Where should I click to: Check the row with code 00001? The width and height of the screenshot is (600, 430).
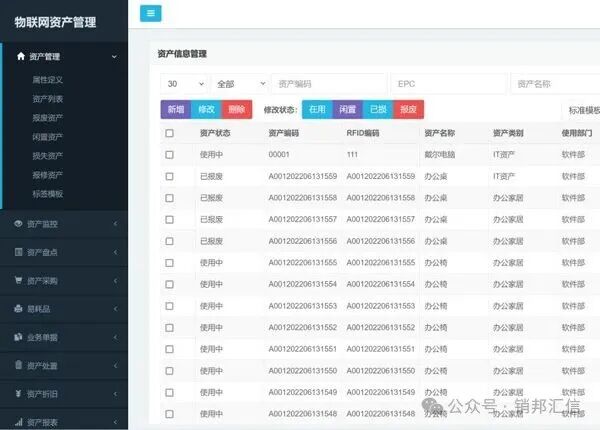click(x=169, y=155)
